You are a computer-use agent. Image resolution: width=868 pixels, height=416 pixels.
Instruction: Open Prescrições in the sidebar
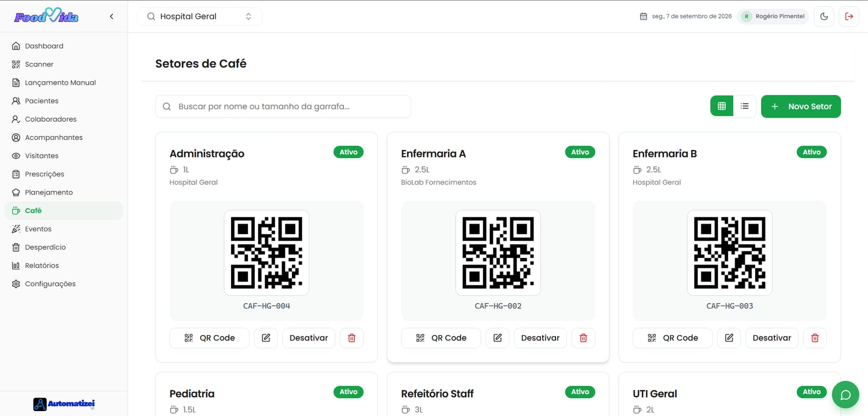(64, 174)
